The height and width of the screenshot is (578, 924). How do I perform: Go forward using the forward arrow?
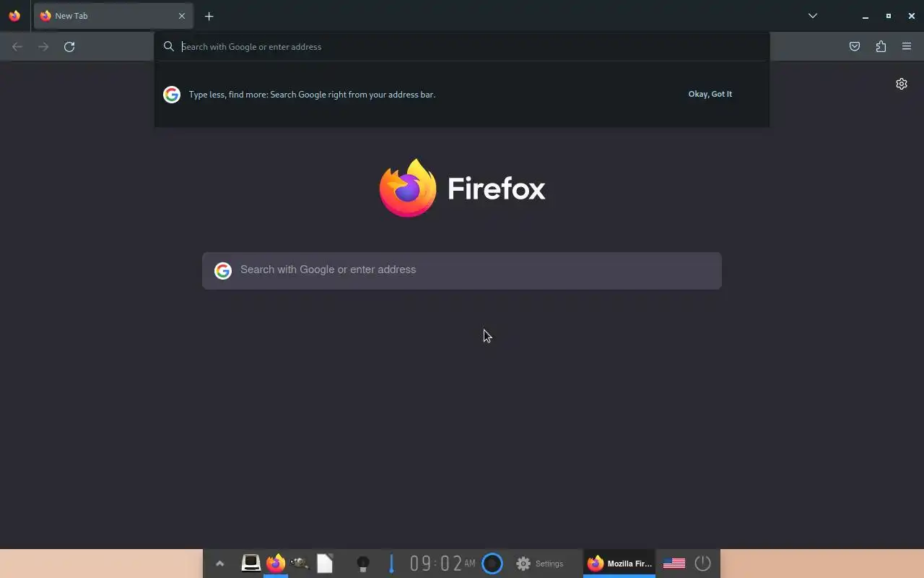(x=43, y=46)
